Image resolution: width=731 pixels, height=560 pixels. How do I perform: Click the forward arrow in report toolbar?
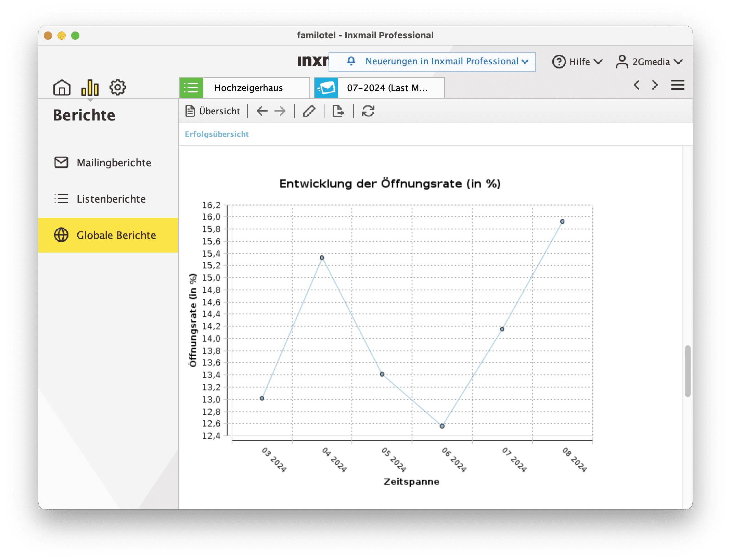[x=280, y=111]
